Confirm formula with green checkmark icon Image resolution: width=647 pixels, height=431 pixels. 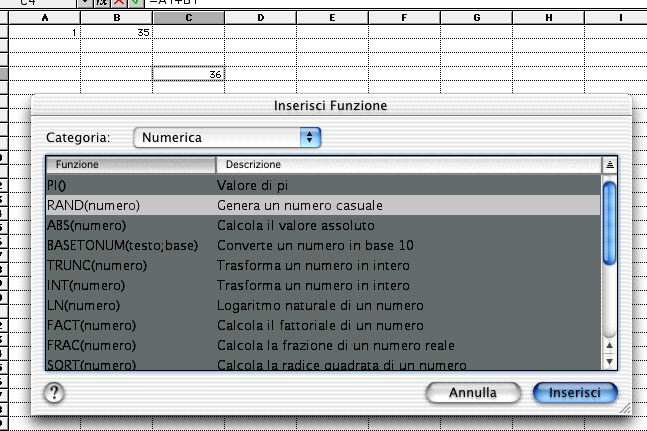tap(134, 4)
